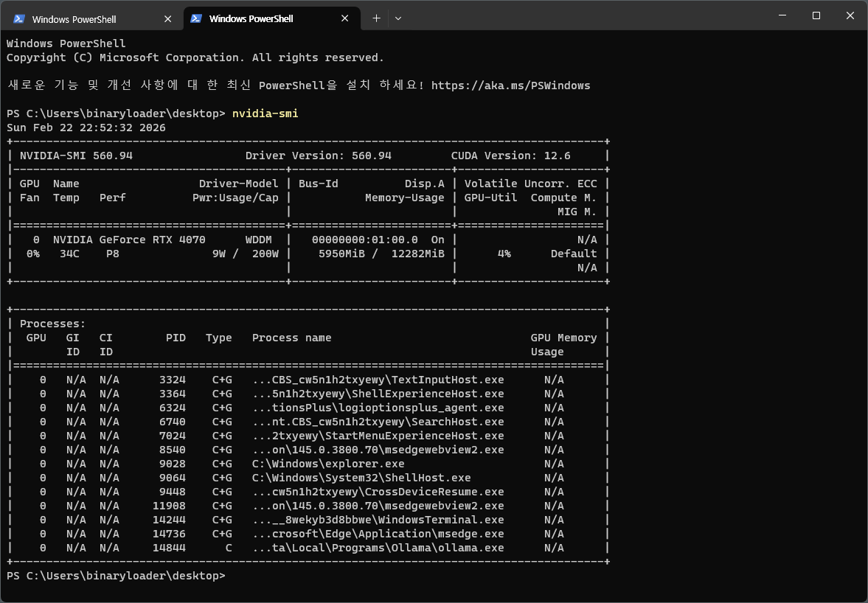Open the new tab dropdown chevron

[397, 18]
